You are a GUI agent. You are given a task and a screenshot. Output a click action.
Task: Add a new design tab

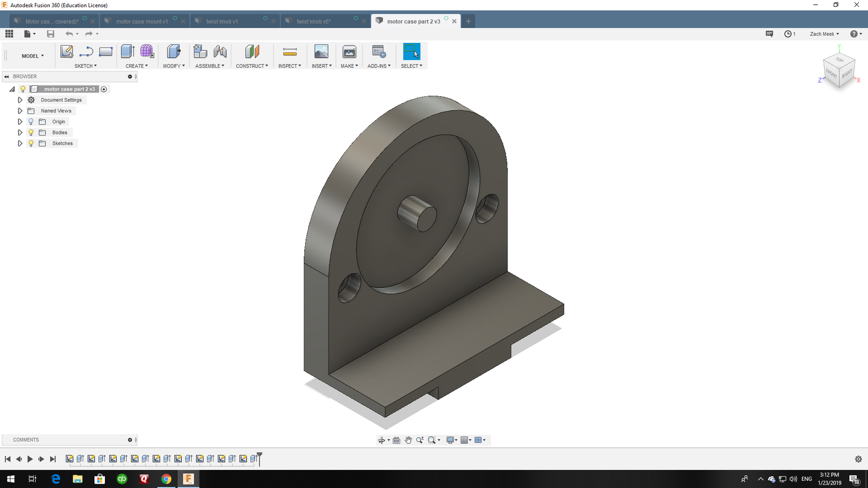point(468,21)
